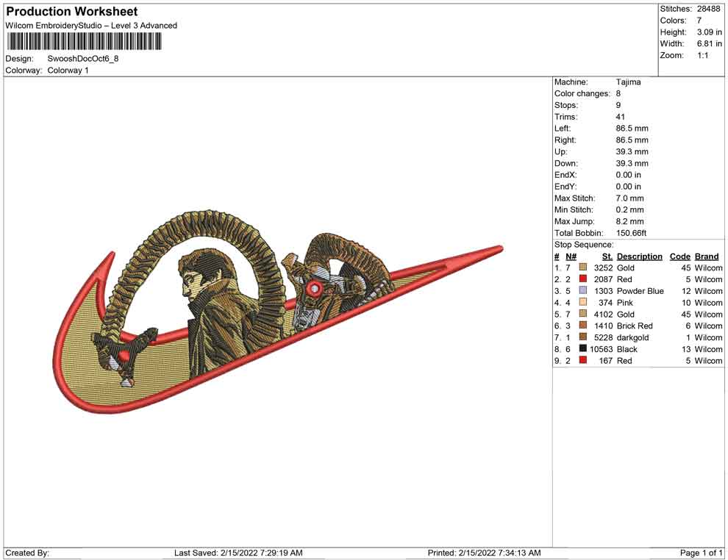Click the 'darkgold' description text
Viewport: 728px width, 560px height.
pyautogui.click(x=633, y=337)
